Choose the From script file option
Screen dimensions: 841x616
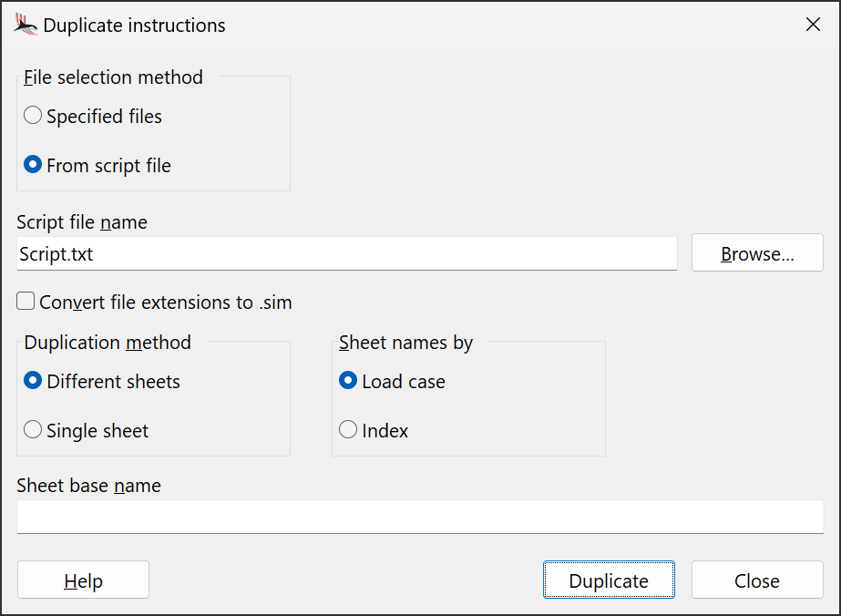click(33, 165)
